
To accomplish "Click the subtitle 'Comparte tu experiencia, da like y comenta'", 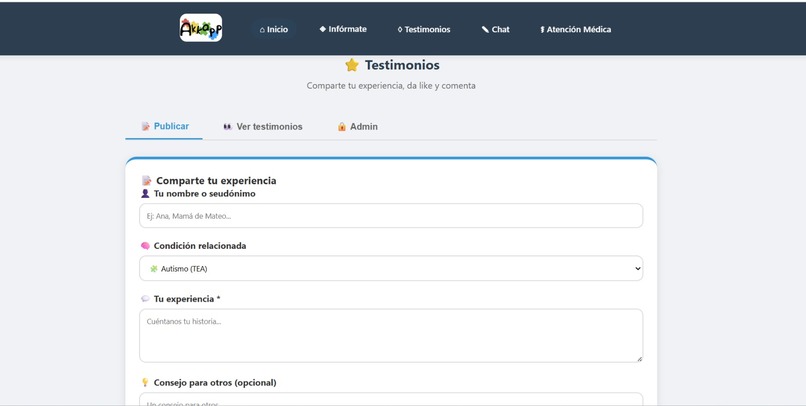I will 391,86.
